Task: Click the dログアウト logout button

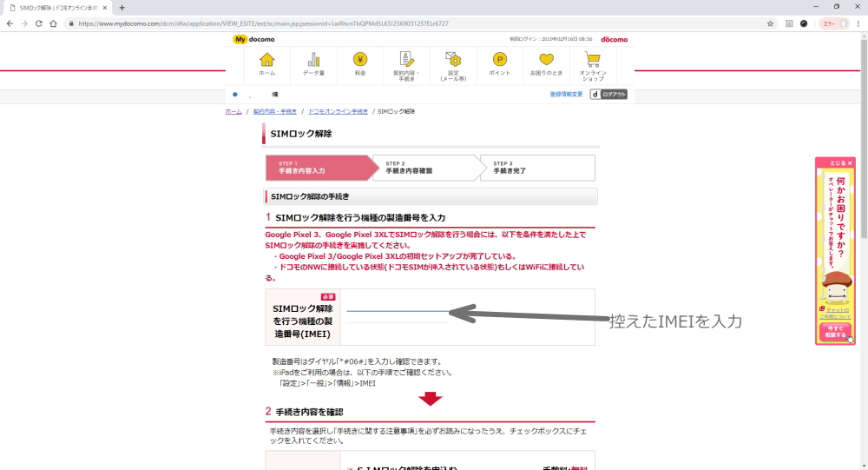Action: (608, 94)
